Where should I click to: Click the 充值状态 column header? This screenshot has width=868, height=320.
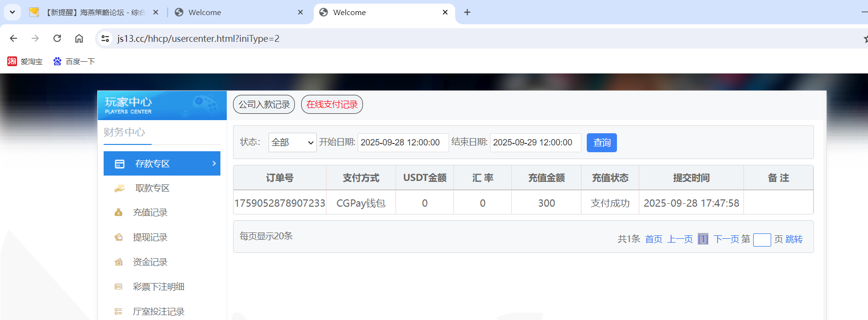610,178
